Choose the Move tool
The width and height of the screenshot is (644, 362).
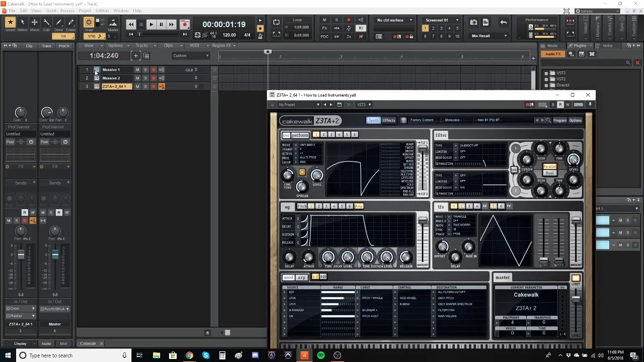pos(34,23)
